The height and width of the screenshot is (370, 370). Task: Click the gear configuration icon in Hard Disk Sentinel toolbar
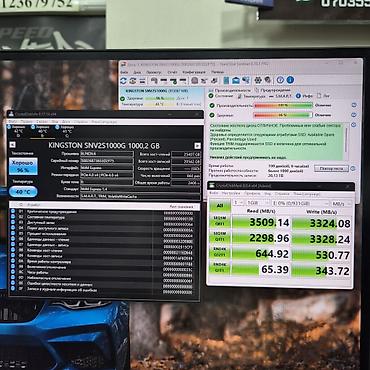coord(258,80)
